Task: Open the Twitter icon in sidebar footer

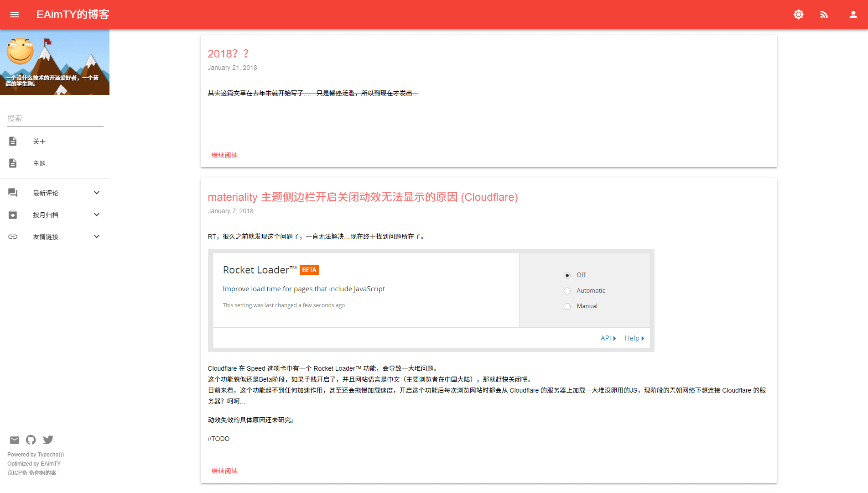Action: (x=48, y=440)
